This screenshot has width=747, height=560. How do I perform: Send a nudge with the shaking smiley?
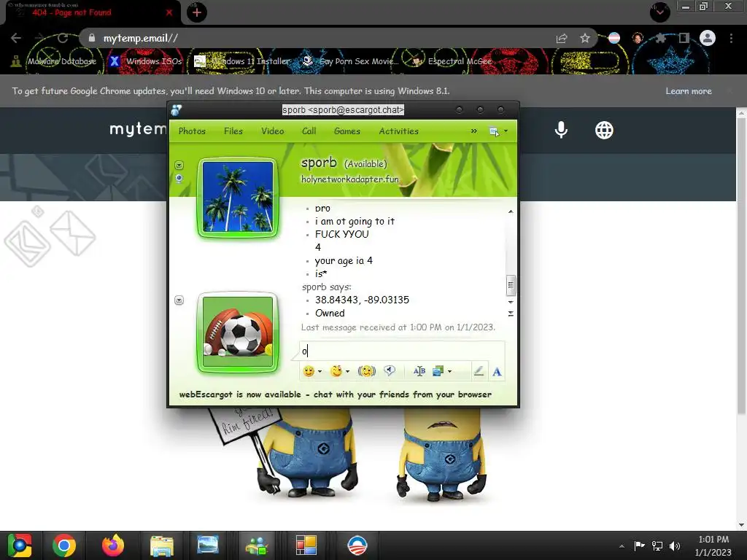point(366,371)
